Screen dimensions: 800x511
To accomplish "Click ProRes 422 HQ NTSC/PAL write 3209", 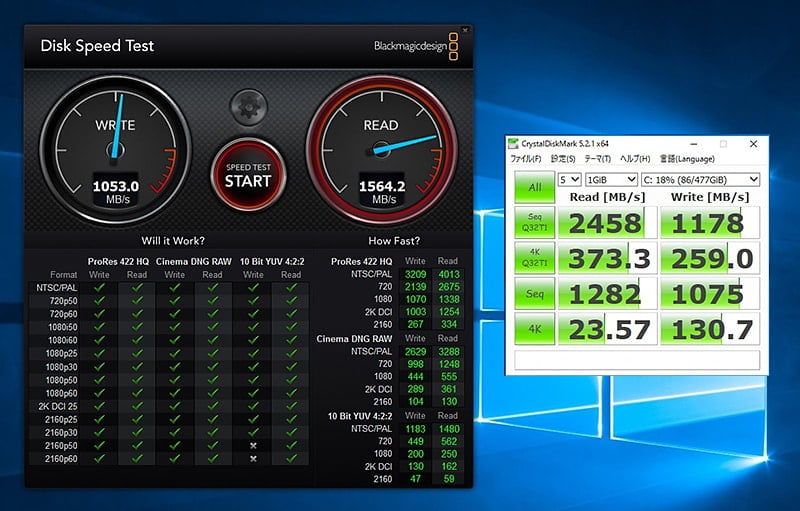I will 415,274.
